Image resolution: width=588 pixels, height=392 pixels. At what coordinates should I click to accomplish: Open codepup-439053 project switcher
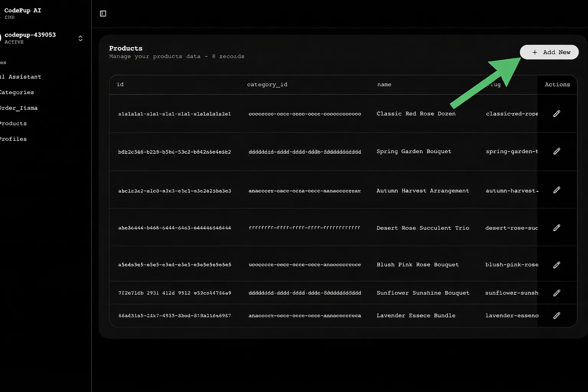click(30, 34)
